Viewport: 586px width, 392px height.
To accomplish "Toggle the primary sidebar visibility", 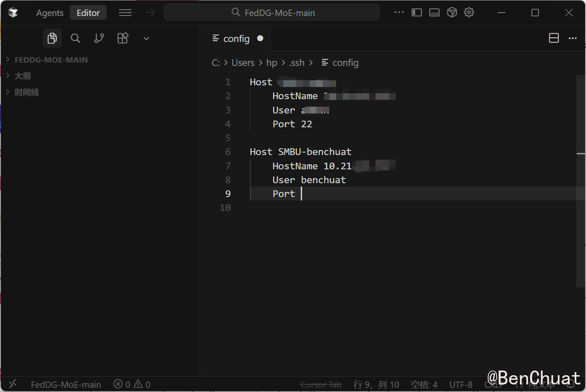I will (416, 13).
